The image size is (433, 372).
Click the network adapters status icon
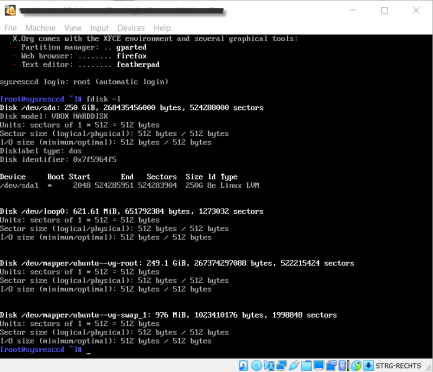click(281, 366)
